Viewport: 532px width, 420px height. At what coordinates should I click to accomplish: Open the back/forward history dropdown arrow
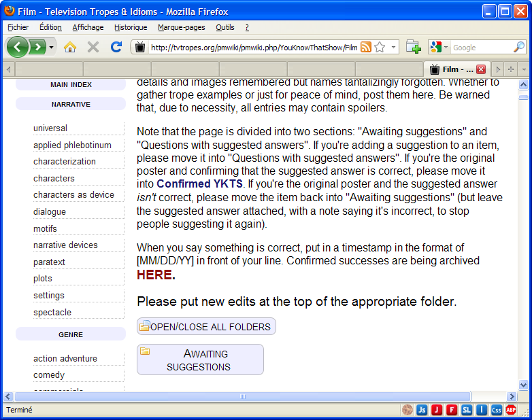(x=52, y=48)
